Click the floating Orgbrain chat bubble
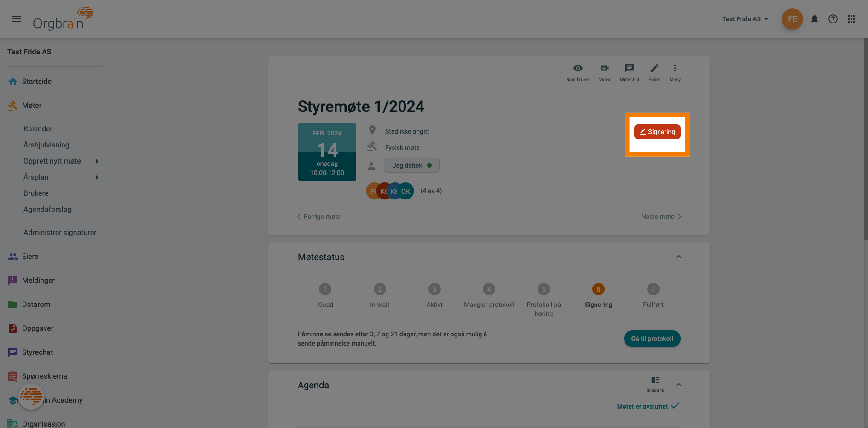Image resolution: width=868 pixels, height=428 pixels. (x=31, y=397)
